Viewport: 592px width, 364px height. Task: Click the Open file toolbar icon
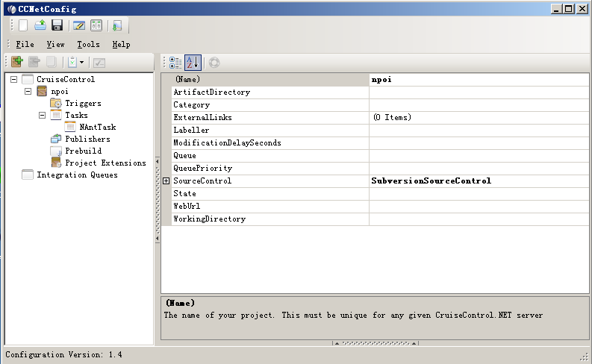click(x=40, y=25)
